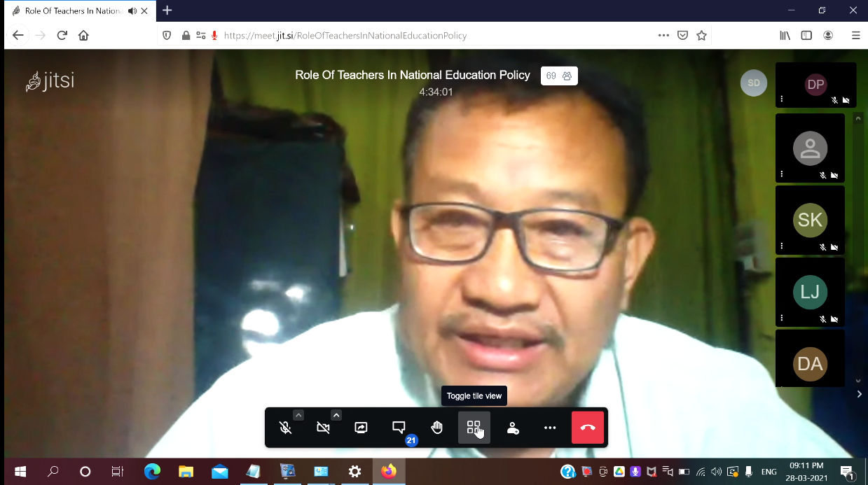
Task: Open File Explorer from taskbar
Action: point(186,472)
